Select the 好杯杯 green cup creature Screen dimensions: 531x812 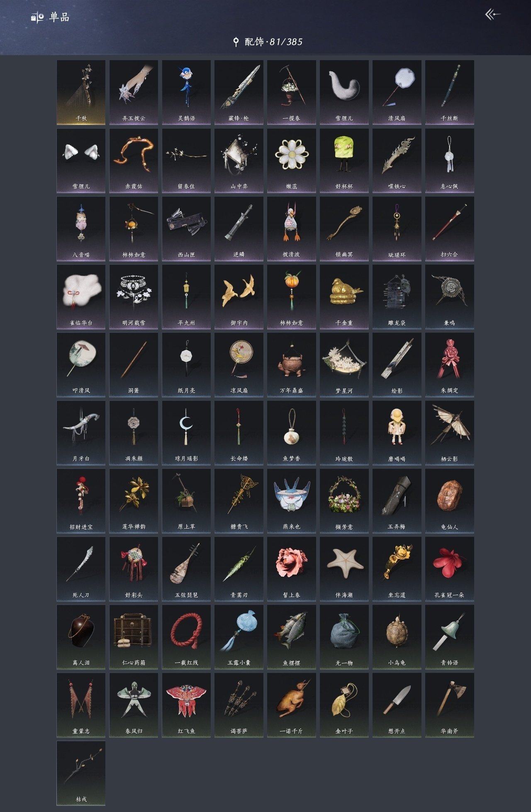click(344, 161)
